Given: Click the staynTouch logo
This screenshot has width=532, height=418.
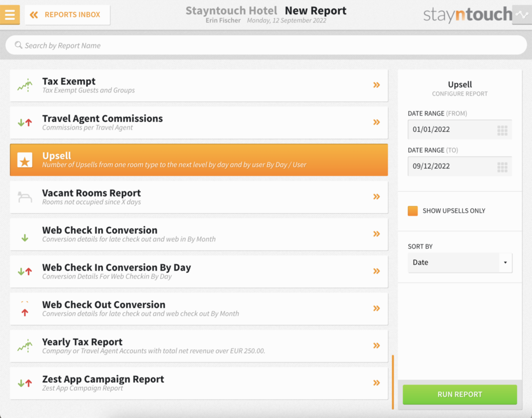Looking at the screenshot, I should tap(468, 14).
